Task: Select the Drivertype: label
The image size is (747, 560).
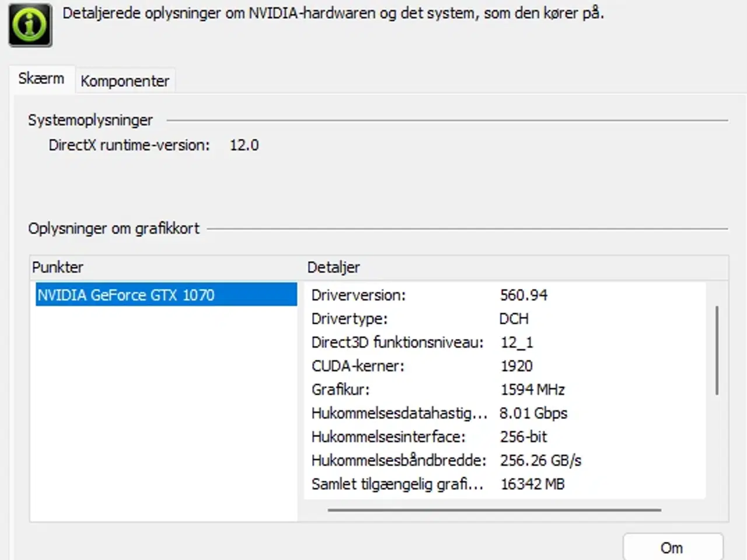Action: coord(349,318)
